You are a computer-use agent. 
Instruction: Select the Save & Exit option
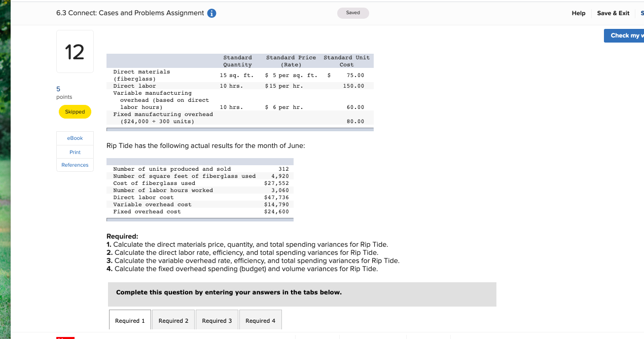point(613,13)
